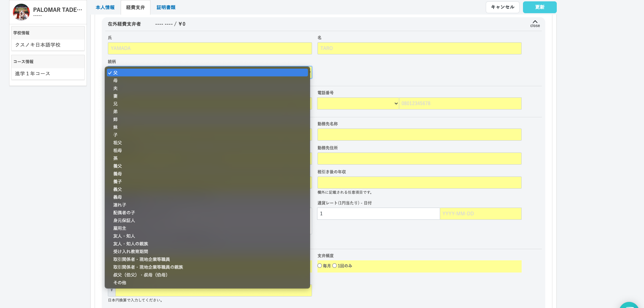Open the phone country code dropdown

click(358, 103)
